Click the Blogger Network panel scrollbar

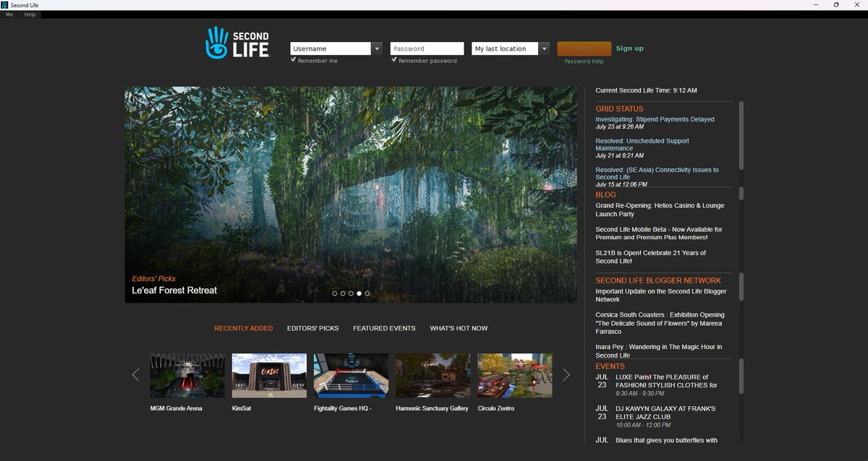click(x=741, y=287)
